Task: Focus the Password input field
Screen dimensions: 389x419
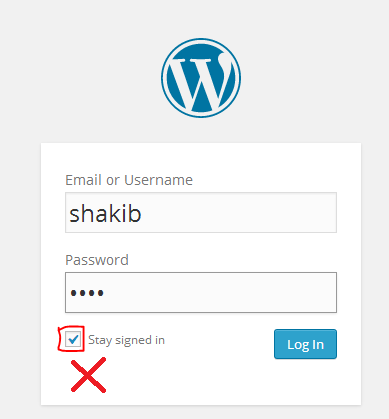Action: (x=201, y=292)
